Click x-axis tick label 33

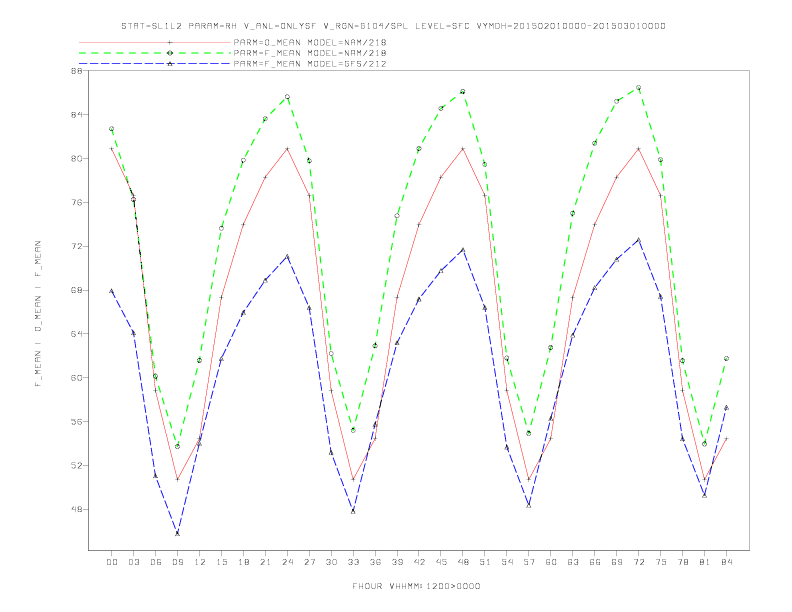point(353,562)
